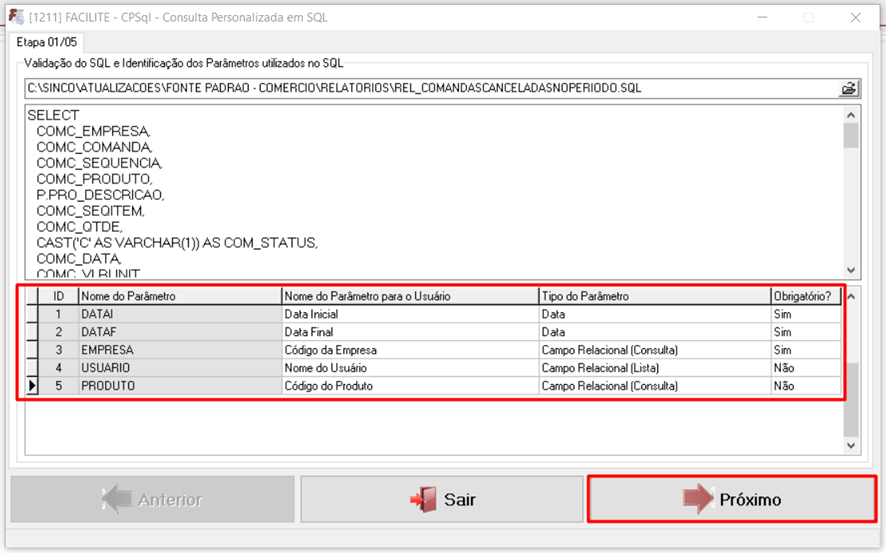Image resolution: width=886 pixels, height=553 pixels.
Task: Click the P.PRO_DESCRICAO line in SQL
Action: pyautogui.click(x=100, y=195)
